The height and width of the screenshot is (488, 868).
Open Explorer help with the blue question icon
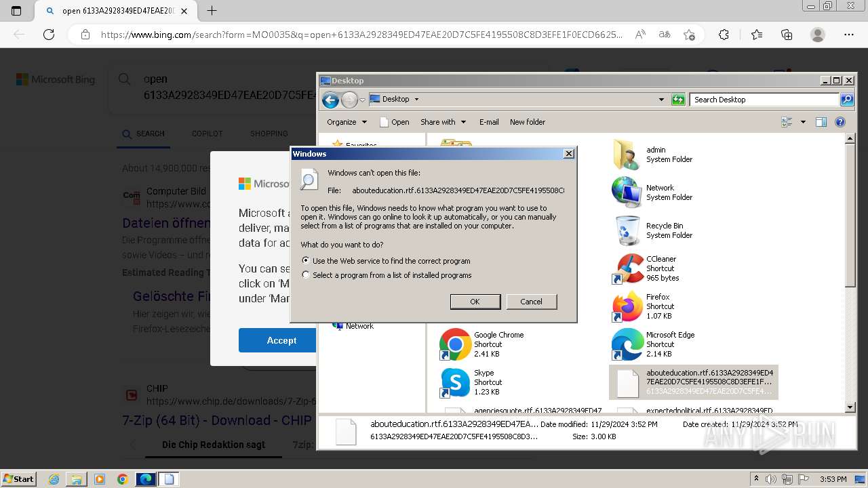[x=840, y=122]
